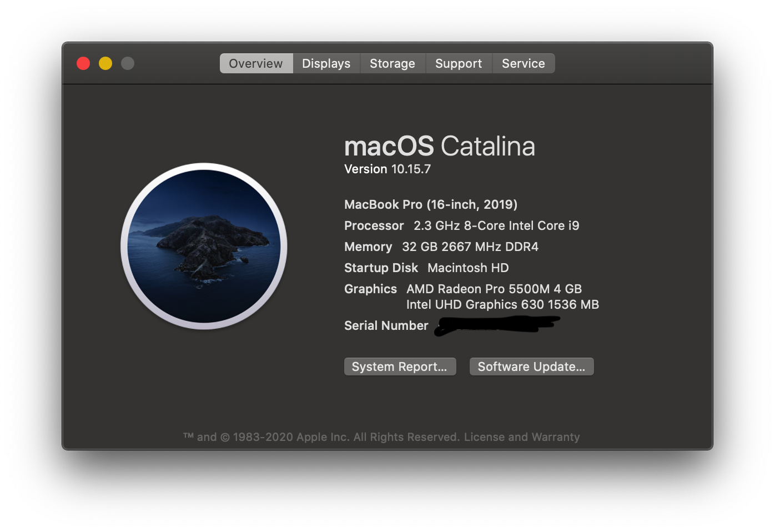Click the 32 GB 2667 MHz DDR4 memory value
Screen dimensions: 775x532
[x=470, y=247]
